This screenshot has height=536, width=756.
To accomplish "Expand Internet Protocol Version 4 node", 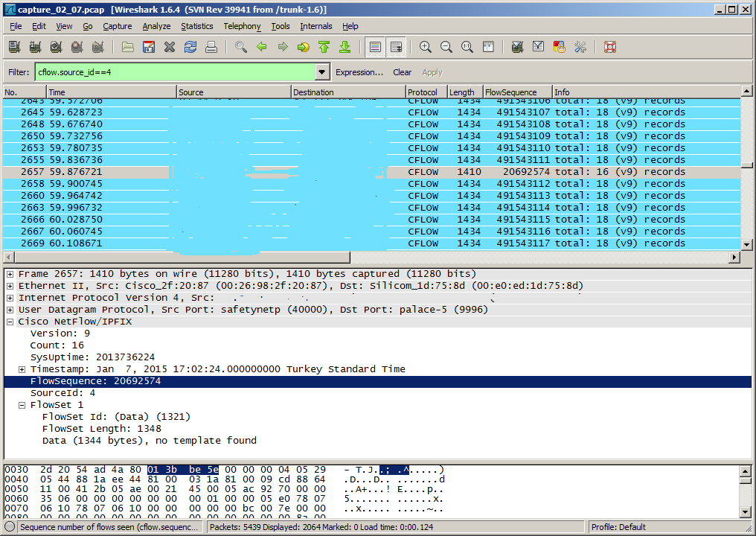I will coord(10,298).
